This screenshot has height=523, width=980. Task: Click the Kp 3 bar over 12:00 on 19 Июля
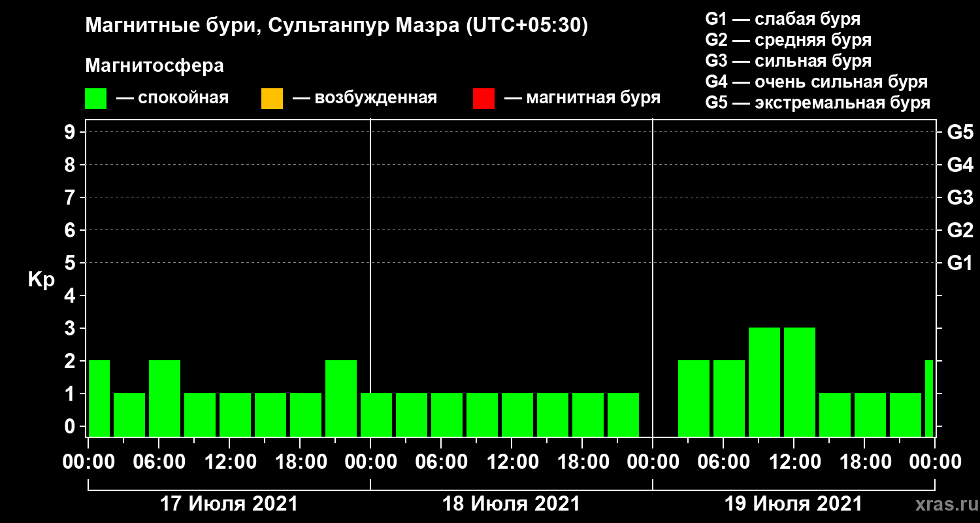click(x=800, y=382)
